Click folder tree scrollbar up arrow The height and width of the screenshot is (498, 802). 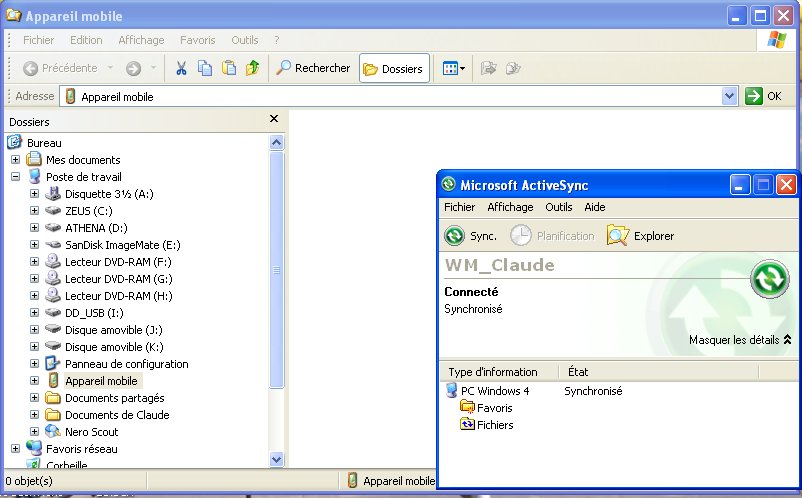[276, 143]
